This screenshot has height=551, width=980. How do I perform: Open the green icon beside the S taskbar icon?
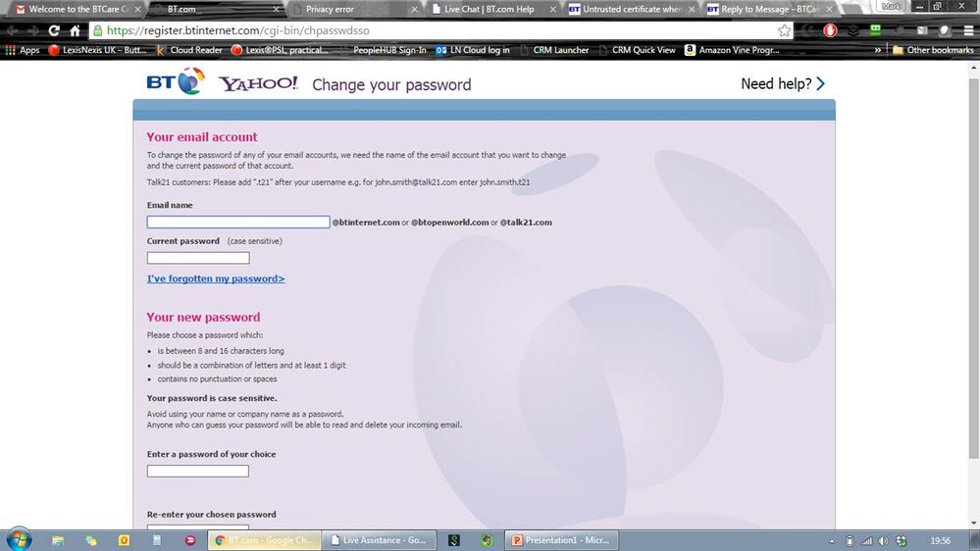click(488, 540)
